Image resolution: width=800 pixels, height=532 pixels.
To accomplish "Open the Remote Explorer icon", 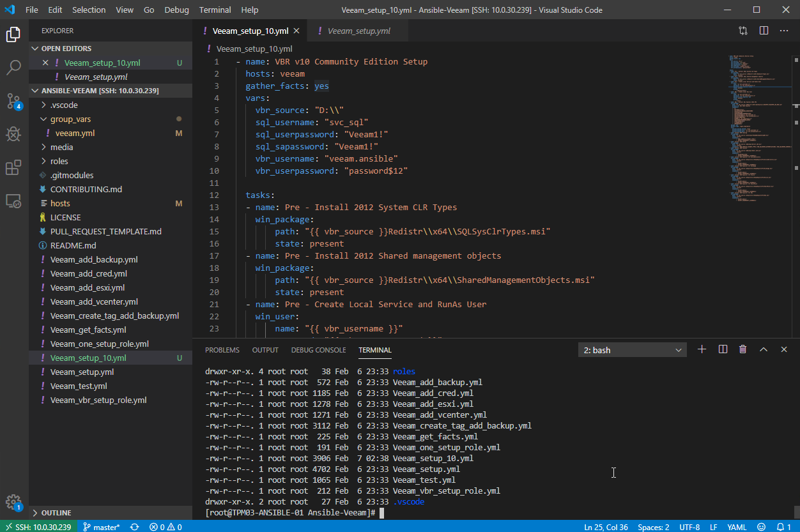I will click(x=14, y=201).
